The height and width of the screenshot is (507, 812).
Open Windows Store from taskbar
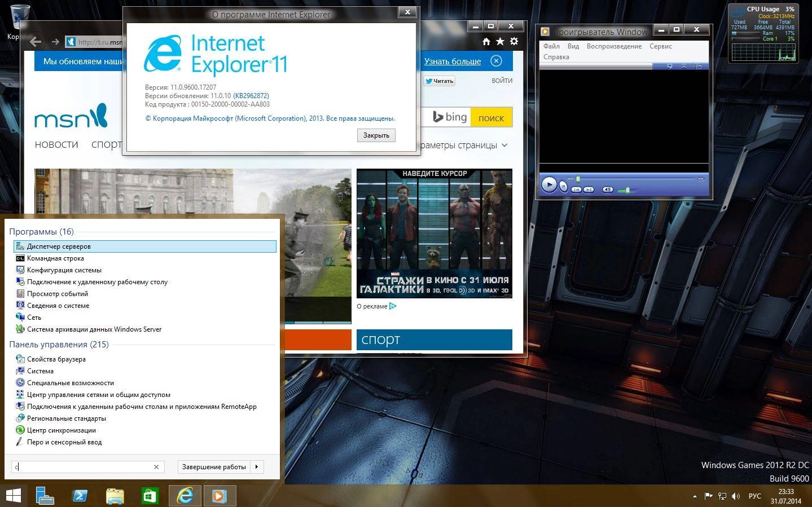pos(150,496)
